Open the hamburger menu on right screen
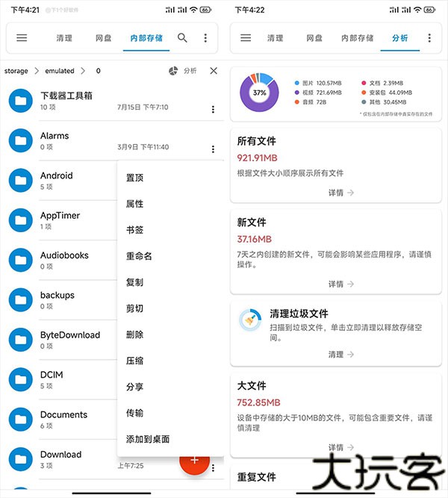Screen dimensions: 448x498 [246, 38]
